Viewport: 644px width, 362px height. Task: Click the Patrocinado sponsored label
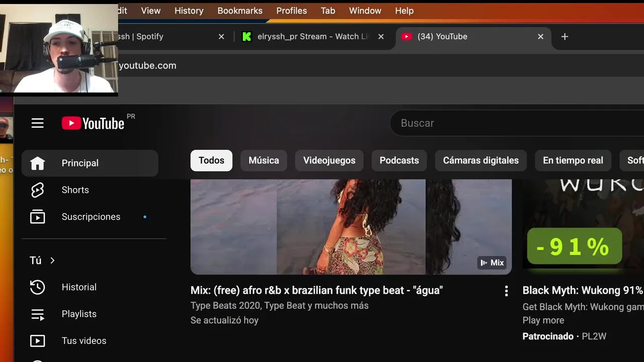548,336
